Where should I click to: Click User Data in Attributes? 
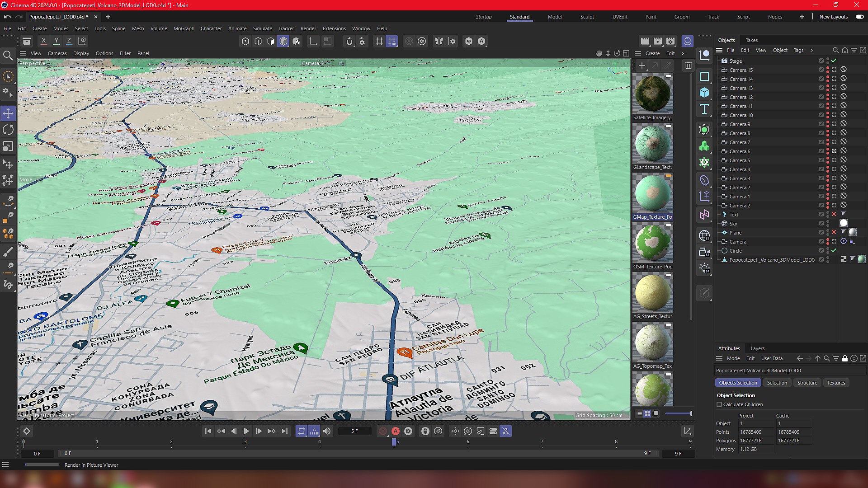tap(772, 358)
